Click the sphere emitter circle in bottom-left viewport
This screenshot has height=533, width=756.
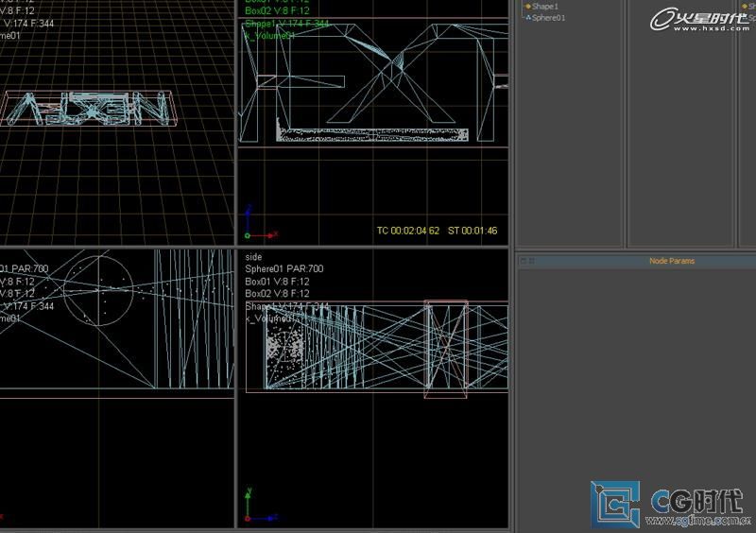[x=98, y=290]
